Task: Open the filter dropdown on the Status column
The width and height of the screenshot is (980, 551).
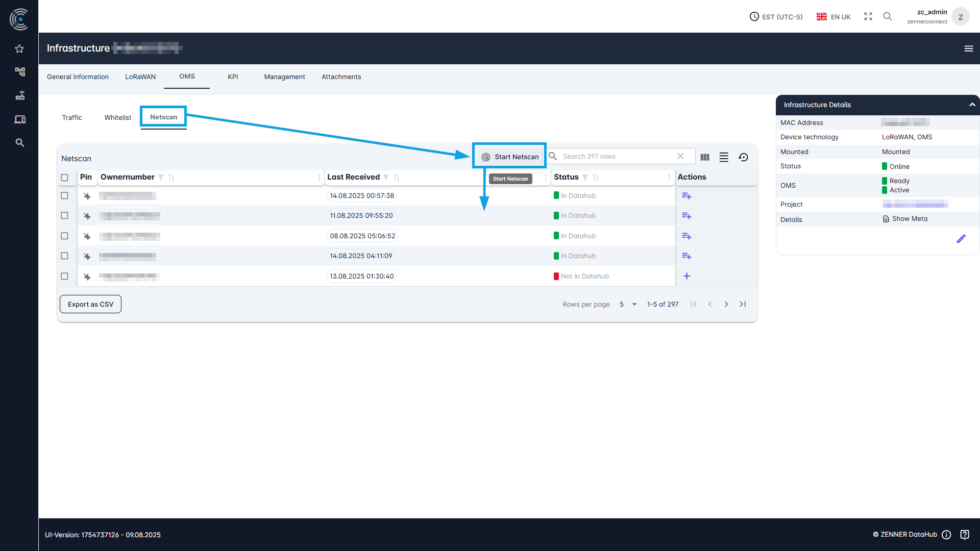Action: coord(585,178)
